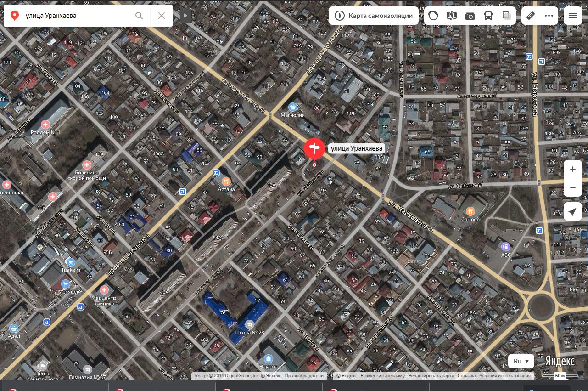Open the Разместить рекламу link
Screen dimensions: 588x391
[x=382, y=375]
